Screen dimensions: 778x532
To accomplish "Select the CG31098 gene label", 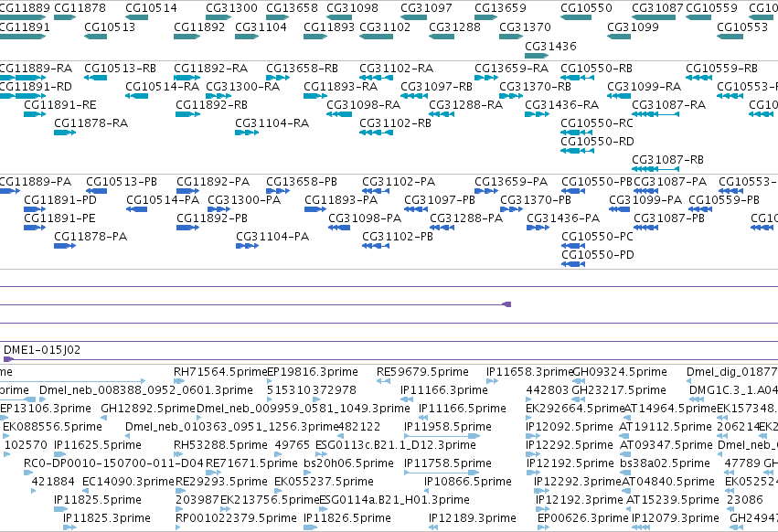I will click(352, 8).
